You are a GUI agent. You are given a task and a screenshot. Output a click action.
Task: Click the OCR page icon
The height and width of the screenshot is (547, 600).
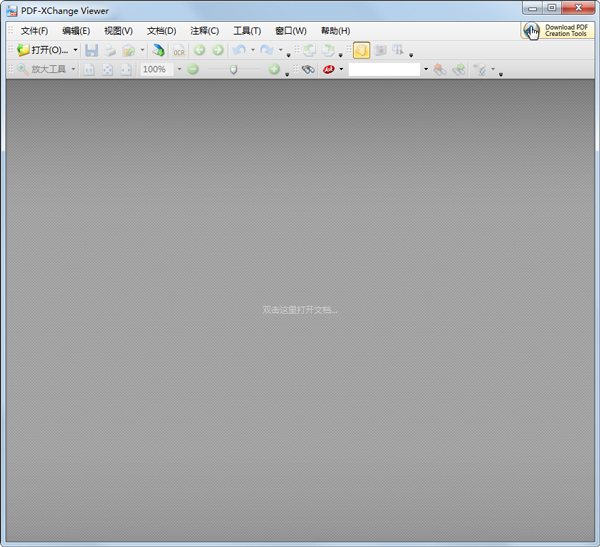pyautogui.click(x=179, y=50)
